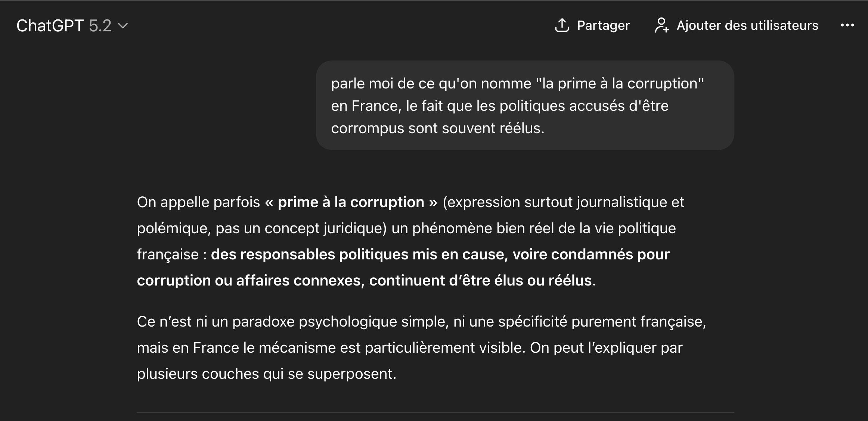Click the Ajouter des utilisateurs label
The width and height of the screenshot is (868, 421).
click(x=747, y=25)
